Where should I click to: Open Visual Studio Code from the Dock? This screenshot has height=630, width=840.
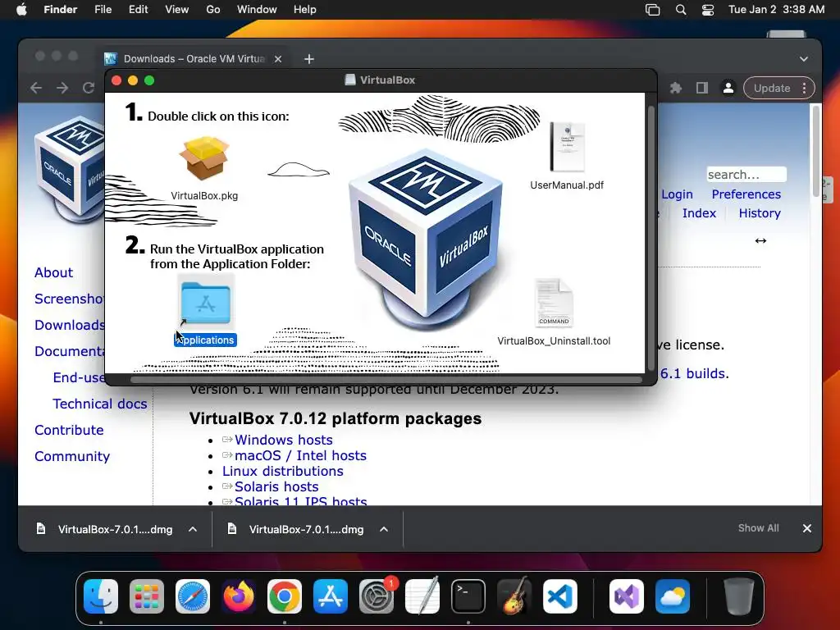(x=560, y=596)
